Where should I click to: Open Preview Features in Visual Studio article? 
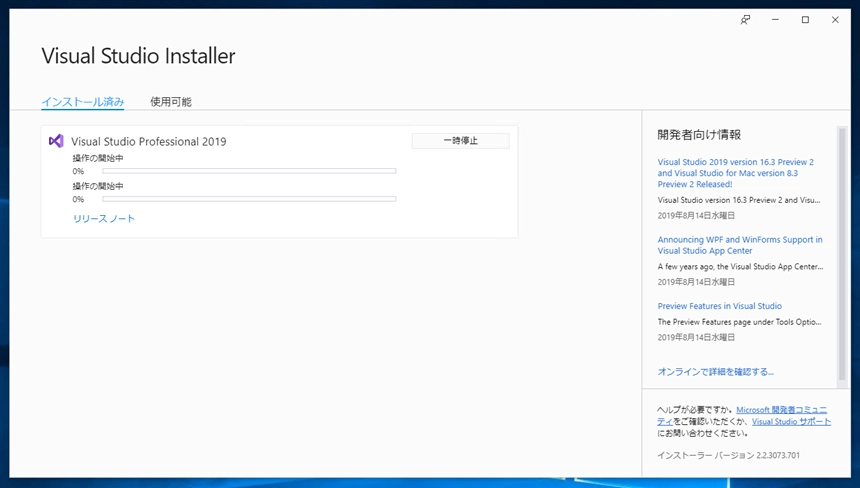click(x=720, y=306)
